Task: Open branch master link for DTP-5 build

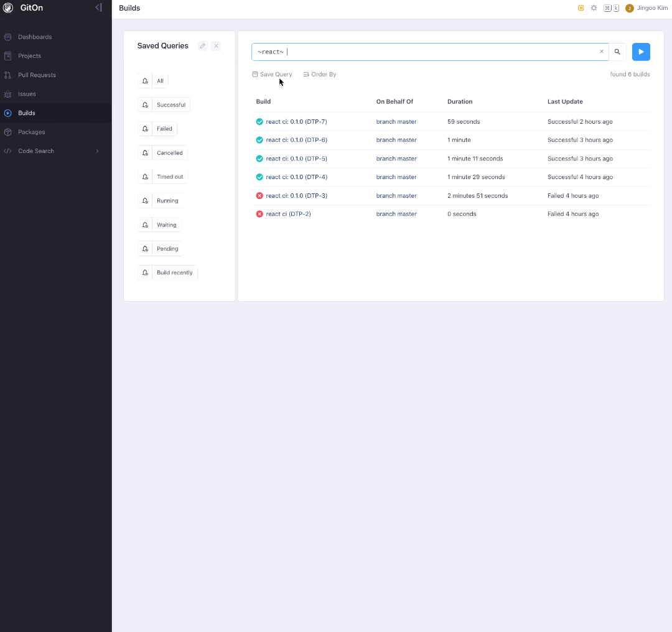Action: point(396,159)
